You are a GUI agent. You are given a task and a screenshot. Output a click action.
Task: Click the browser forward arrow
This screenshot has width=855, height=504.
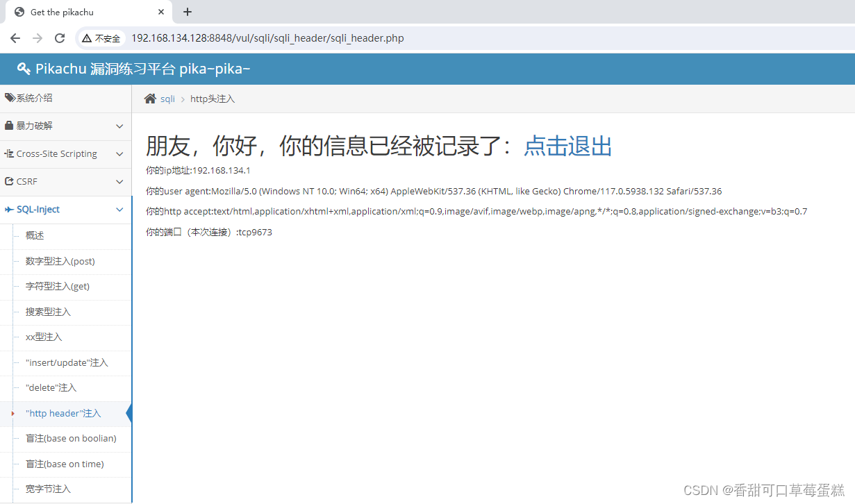(38, 38)
